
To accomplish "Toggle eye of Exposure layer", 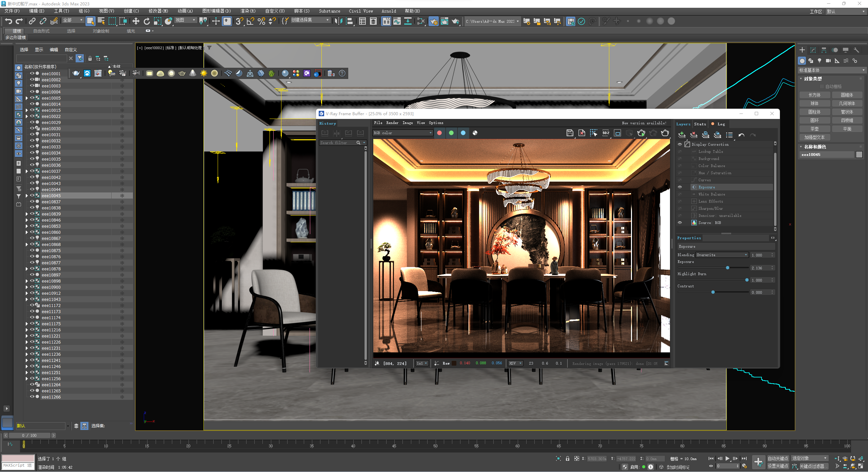I will click(680, 187).
